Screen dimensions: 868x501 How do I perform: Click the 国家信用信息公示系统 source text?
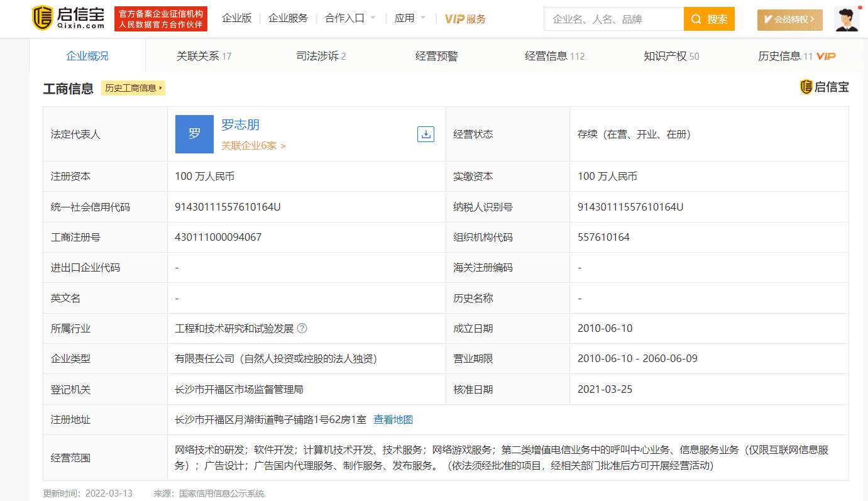pyautogui.click(x=222, y=493)
